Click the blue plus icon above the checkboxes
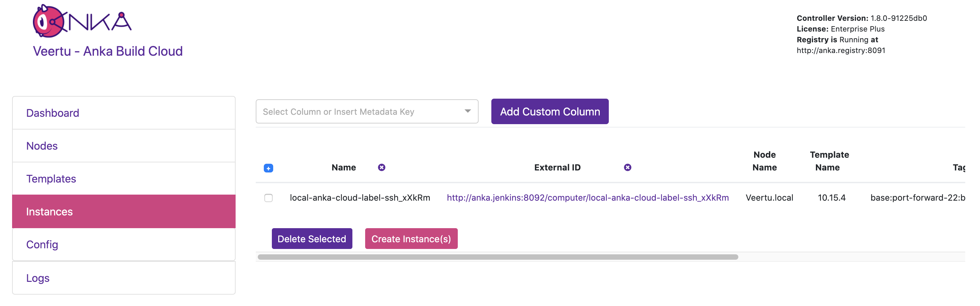The image size is (980, 306). coord(268,168)
